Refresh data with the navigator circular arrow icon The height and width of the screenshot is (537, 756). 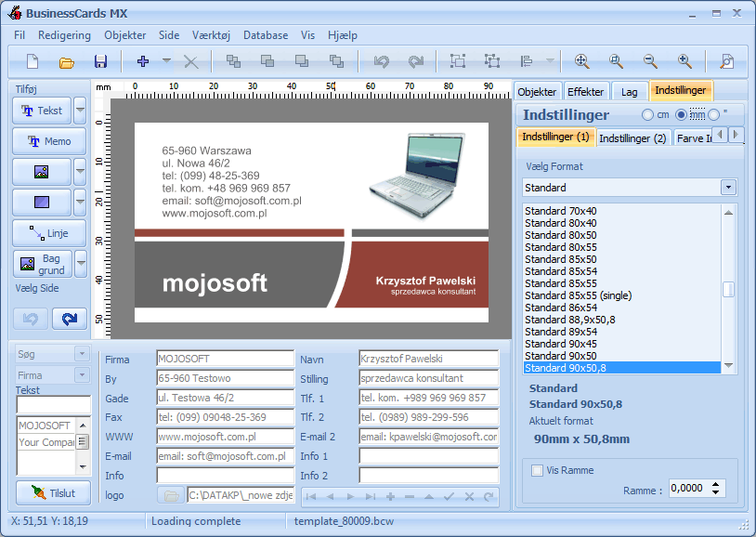(489, 496)
